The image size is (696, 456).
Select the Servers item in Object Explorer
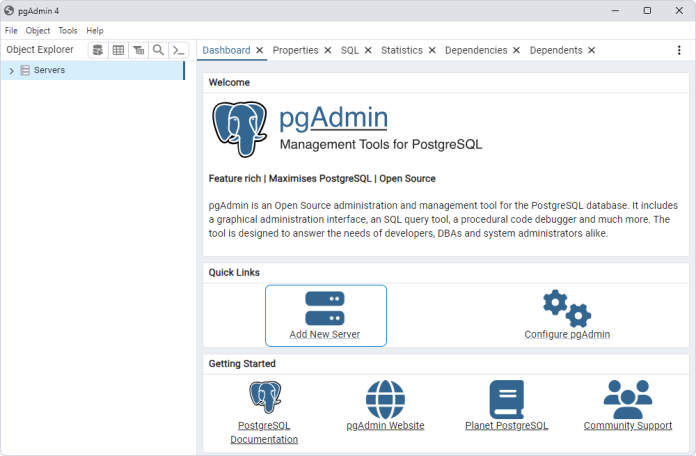[x=49, y=71]
